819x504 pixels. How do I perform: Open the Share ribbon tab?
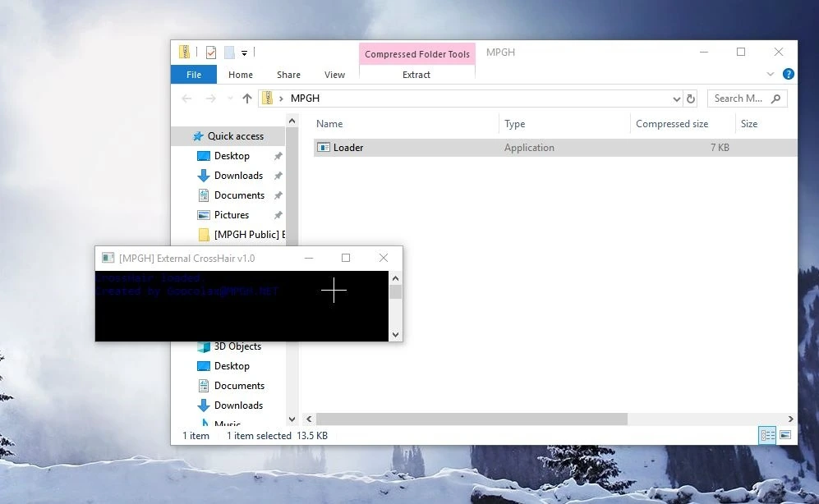click(x=288, y=75)
